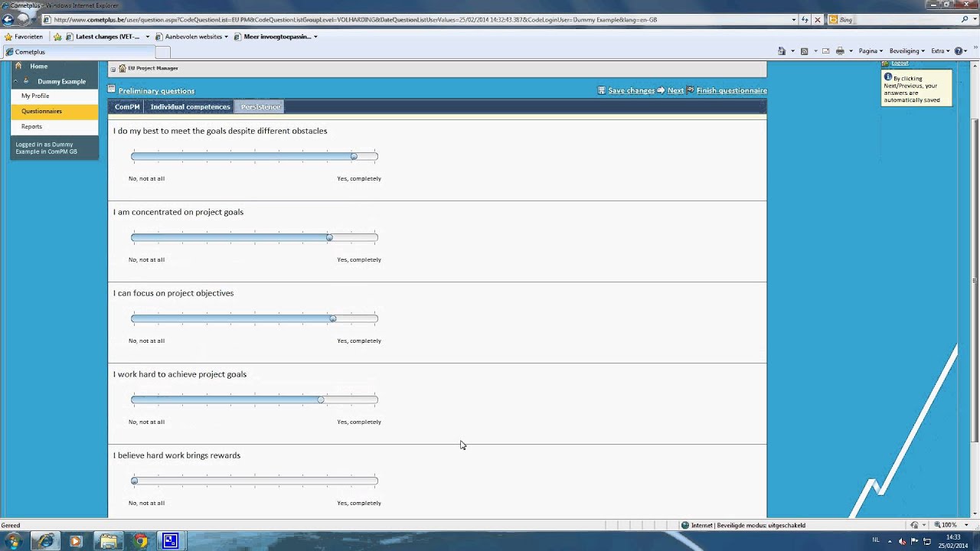Open Chrome from the taskbar

(140, 541)
